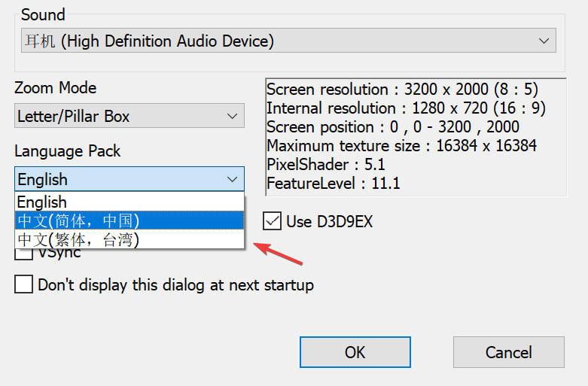Select the PixelShader 5.1 info line
This screenshot has width=588, height=386.
coord(325,165)
